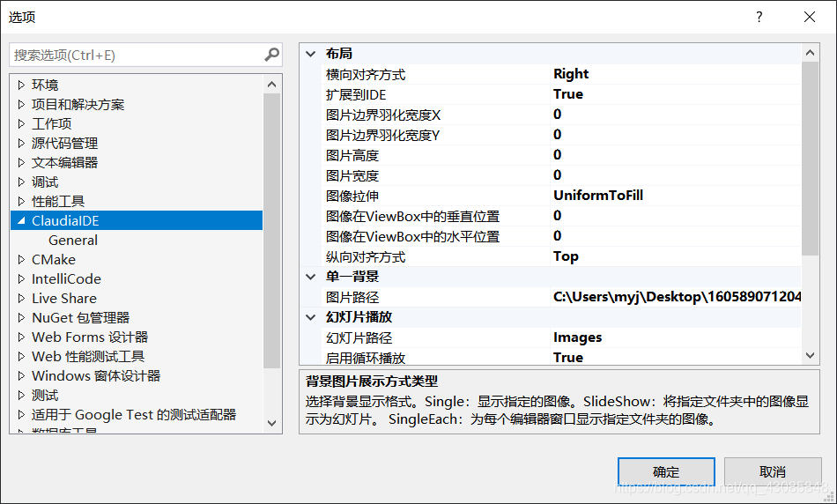Expand the 调试 node arrow
837x504 pixels.
21,182
